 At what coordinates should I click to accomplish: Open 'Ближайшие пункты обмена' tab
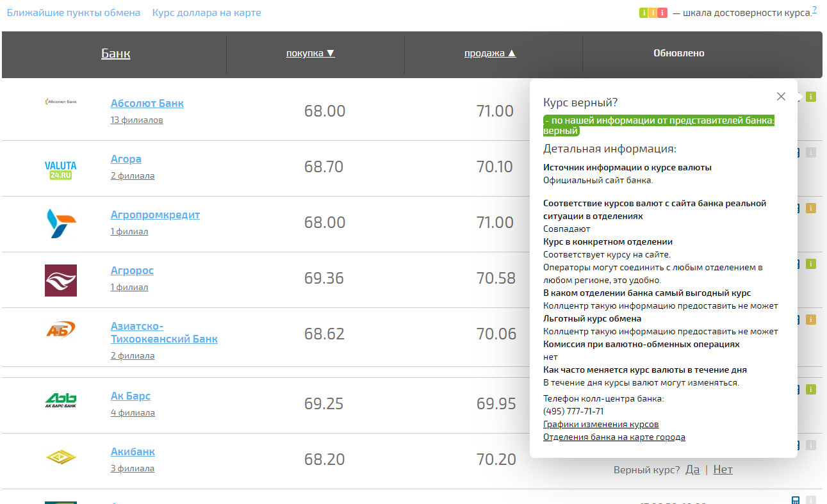[x=74, y=13]
